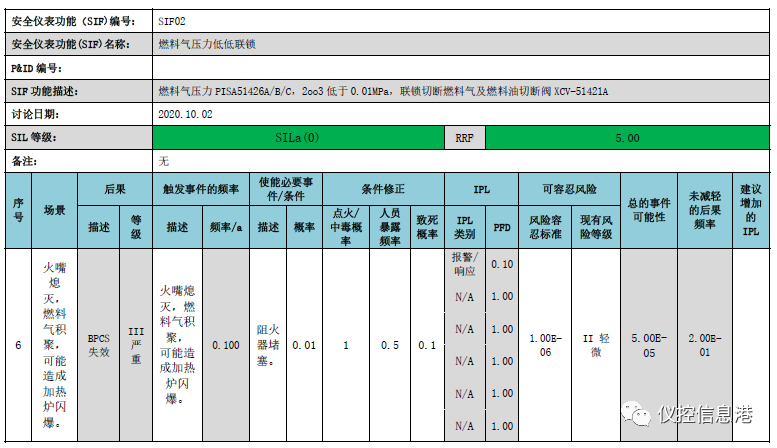Click the green RRF value '5.00'
The height and width of the screenshot is (448, 777).
point(627,138)
